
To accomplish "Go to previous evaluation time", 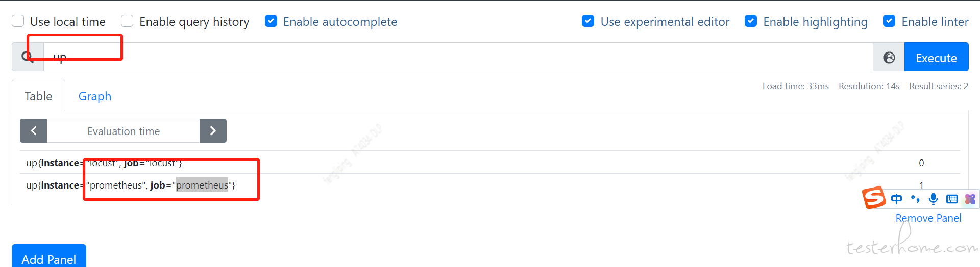I will [34, 131].
